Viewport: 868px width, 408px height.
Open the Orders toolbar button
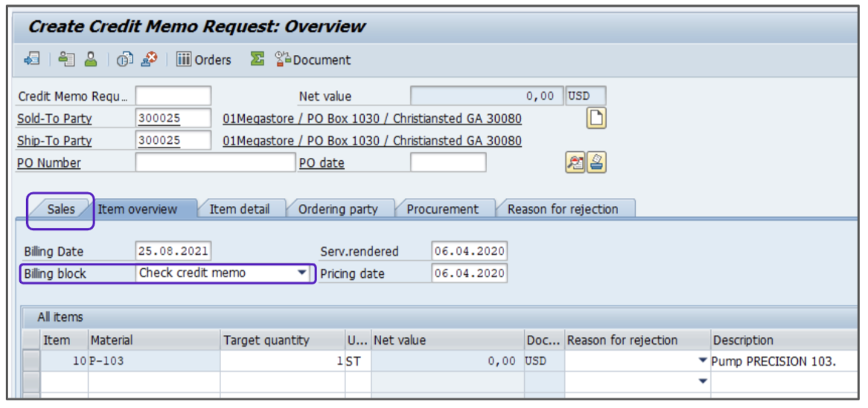204,60
